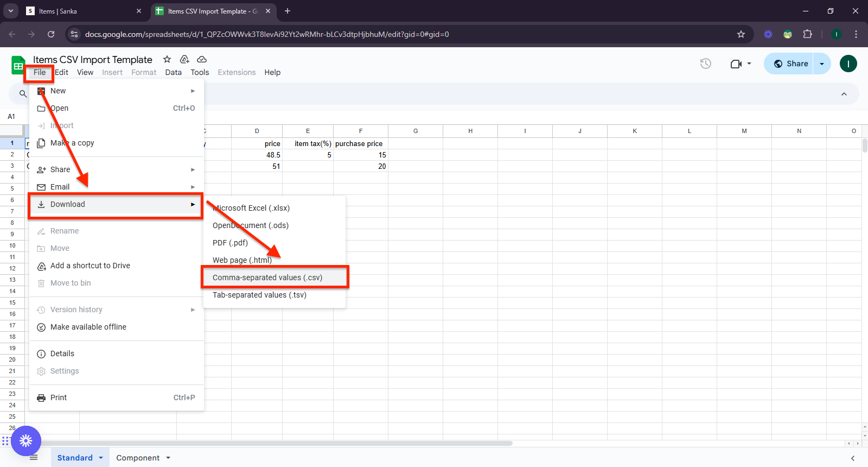Choose Microsoft Excel (.xlsx) from submenu
868x467 pixels.
click(x=251, y=208)
